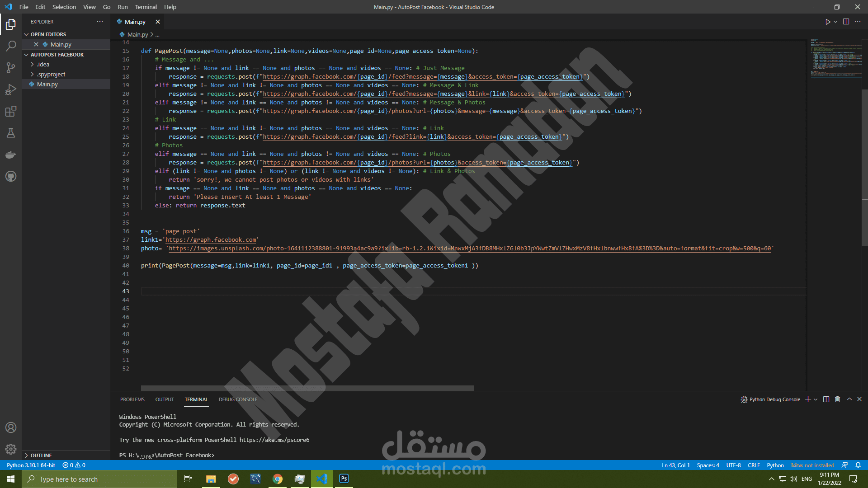
Task: Open editor More Actions ellipsis
Action: 858,22
